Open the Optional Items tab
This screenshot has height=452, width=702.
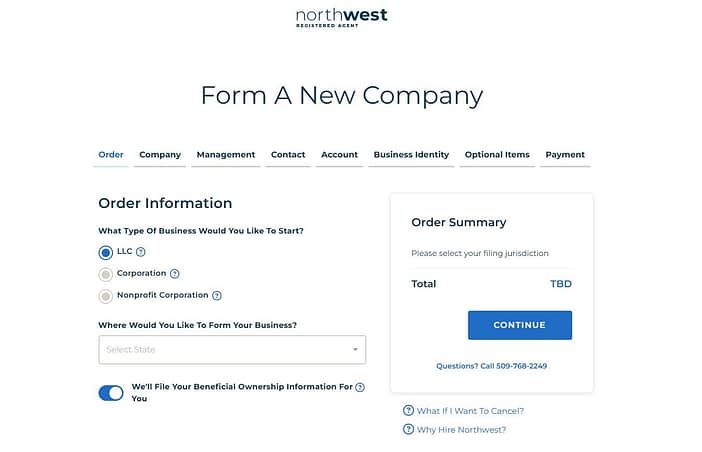[x=497, y=155]
